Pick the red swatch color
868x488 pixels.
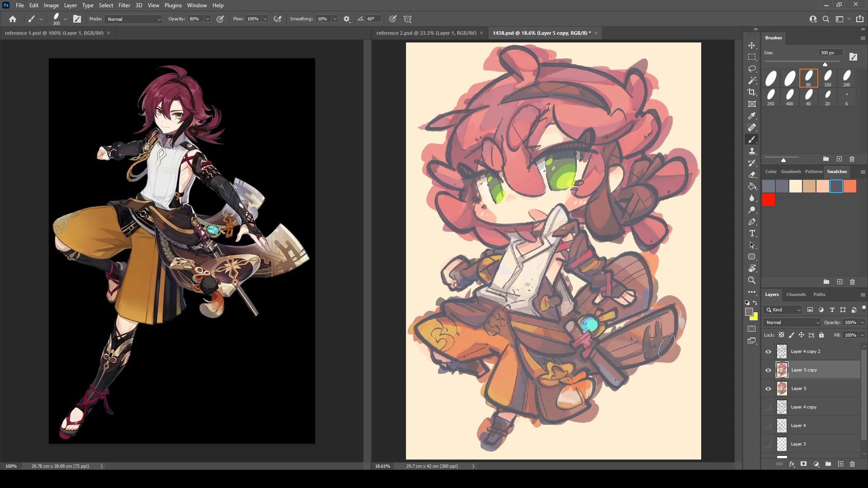coord(769,200)
